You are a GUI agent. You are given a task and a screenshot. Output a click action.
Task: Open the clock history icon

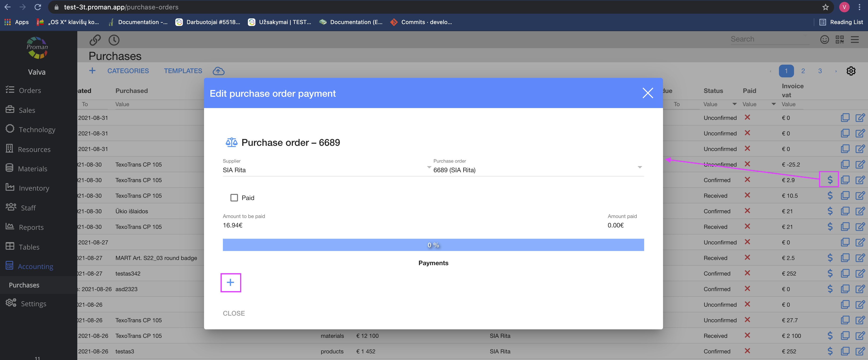[114, 40]
